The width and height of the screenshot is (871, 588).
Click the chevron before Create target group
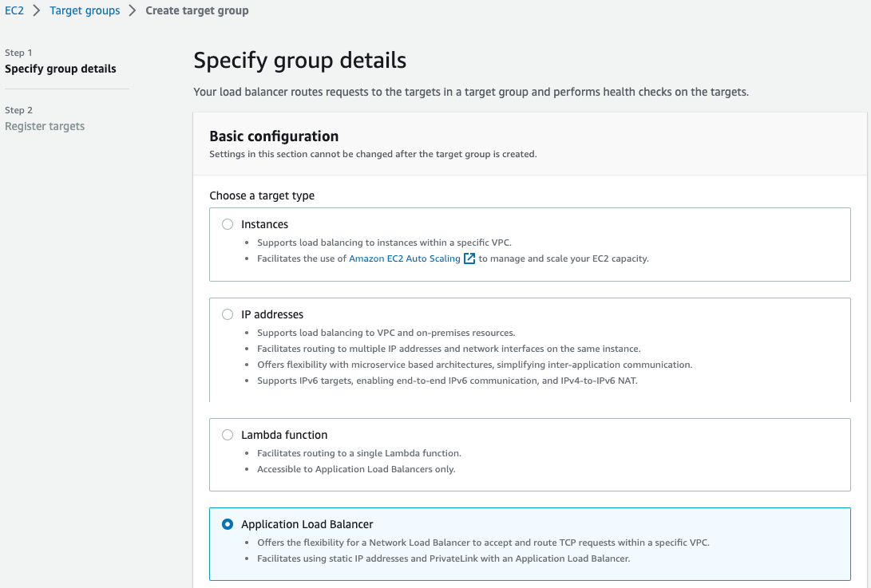point(133,11)
